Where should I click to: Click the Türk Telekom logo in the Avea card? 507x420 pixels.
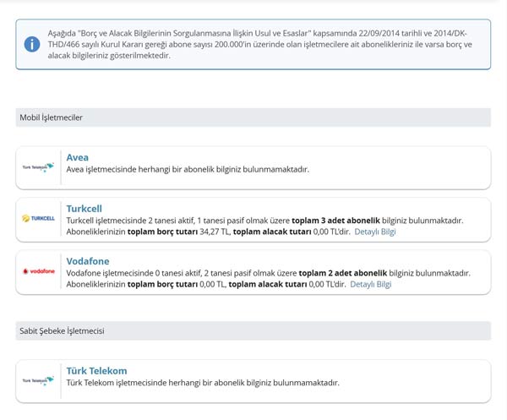coord(38,167)
